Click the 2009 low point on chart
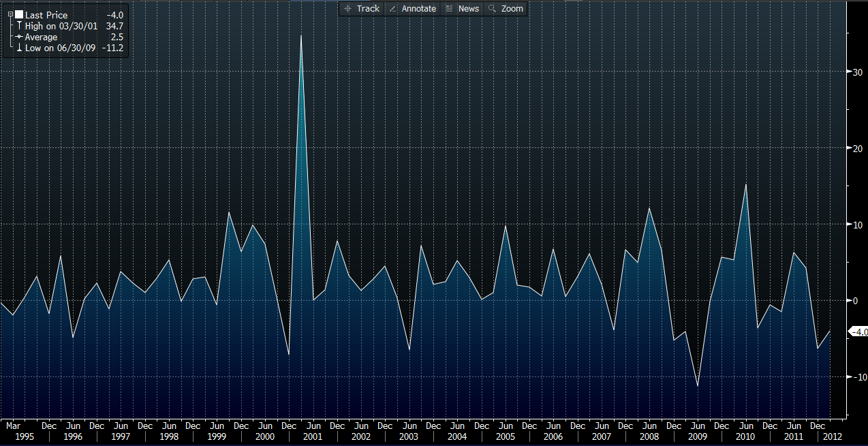This screenshot has width=868, height=446. pyautogui.click(x=697, y=387)
